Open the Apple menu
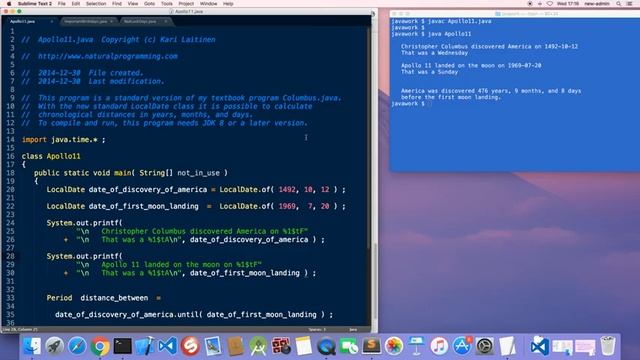Image resolution: width=640 pixels, height=360 pixels. pyautogui.click(x=9, y=4)
